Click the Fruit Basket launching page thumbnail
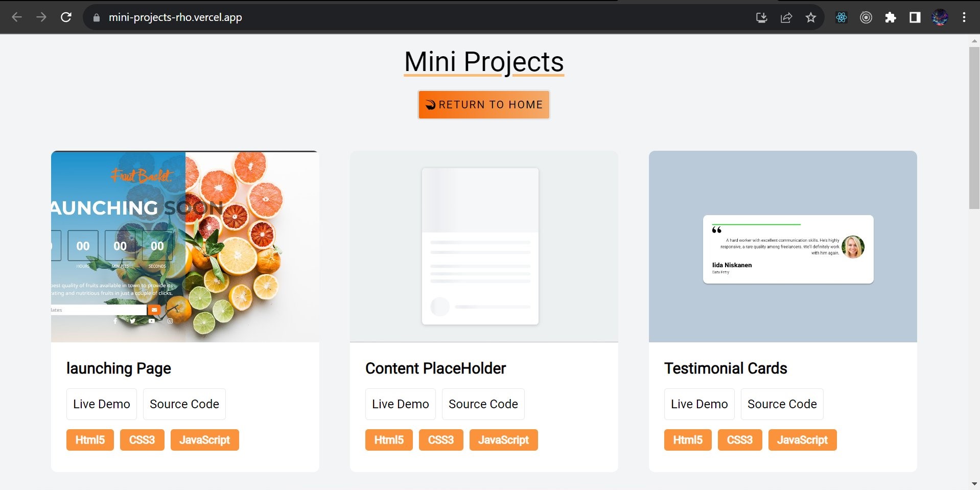 pos(185,246)
